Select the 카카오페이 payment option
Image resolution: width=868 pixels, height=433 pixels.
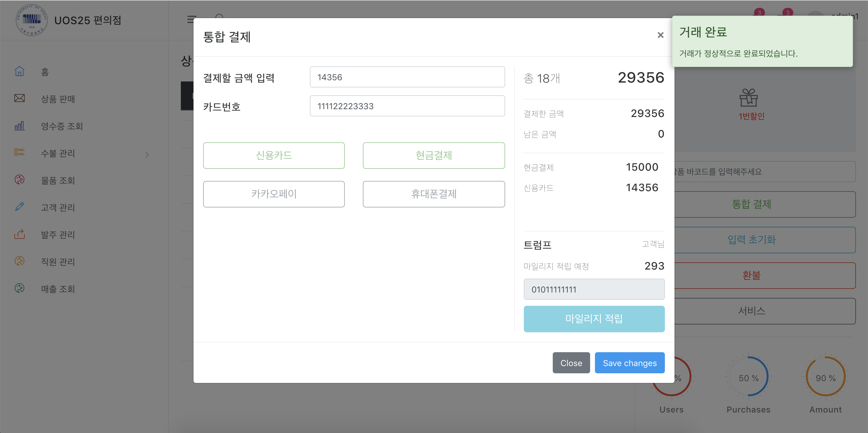click(274, 194)
